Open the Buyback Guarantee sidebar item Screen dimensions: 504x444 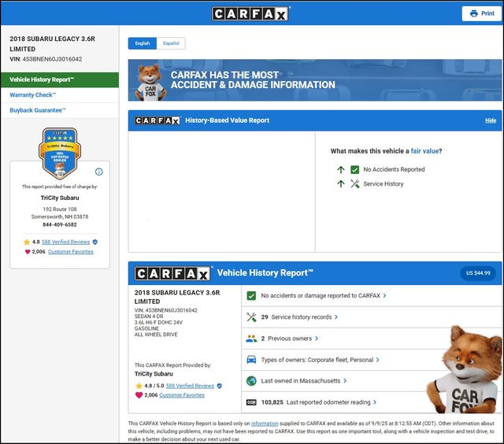38,110
